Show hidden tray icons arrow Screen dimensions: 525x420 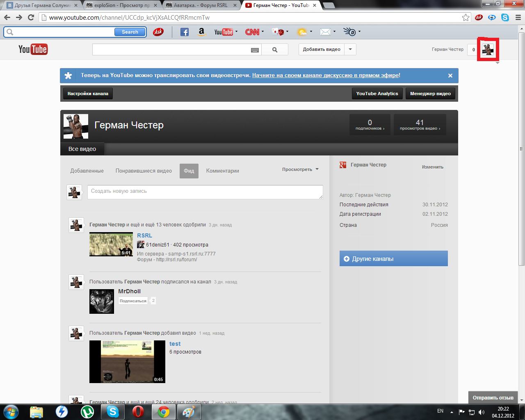[x=452, y=412]
